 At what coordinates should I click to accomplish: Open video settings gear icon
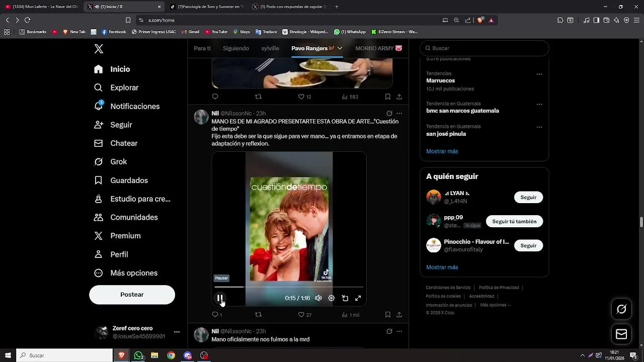point(331,298)
